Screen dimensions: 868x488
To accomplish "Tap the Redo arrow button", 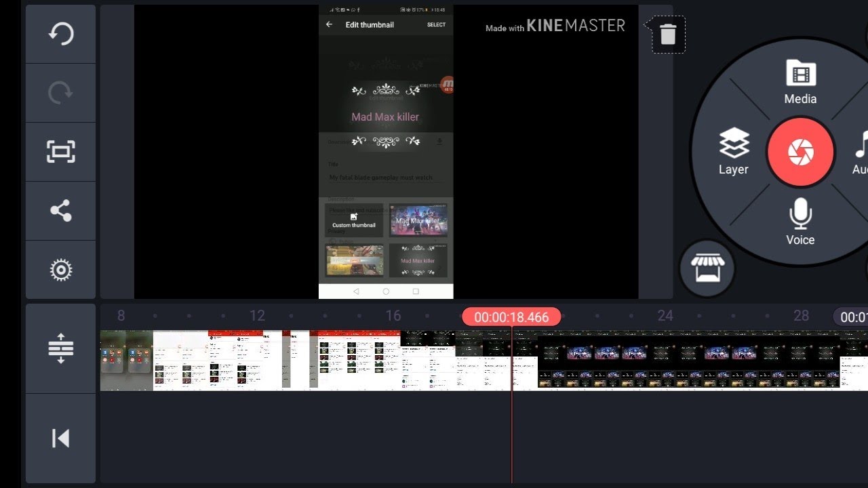I will [60, 93].
